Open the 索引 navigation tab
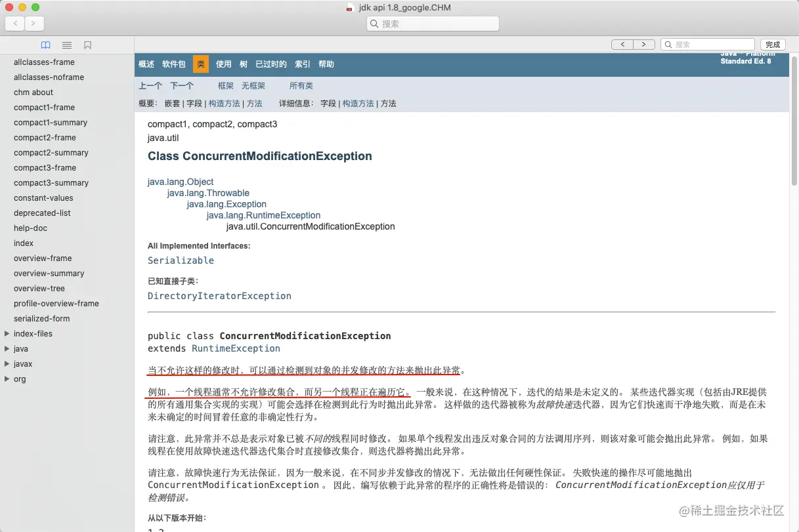The height and width of the screenshot is (532, 799). [x=303, y=64]
